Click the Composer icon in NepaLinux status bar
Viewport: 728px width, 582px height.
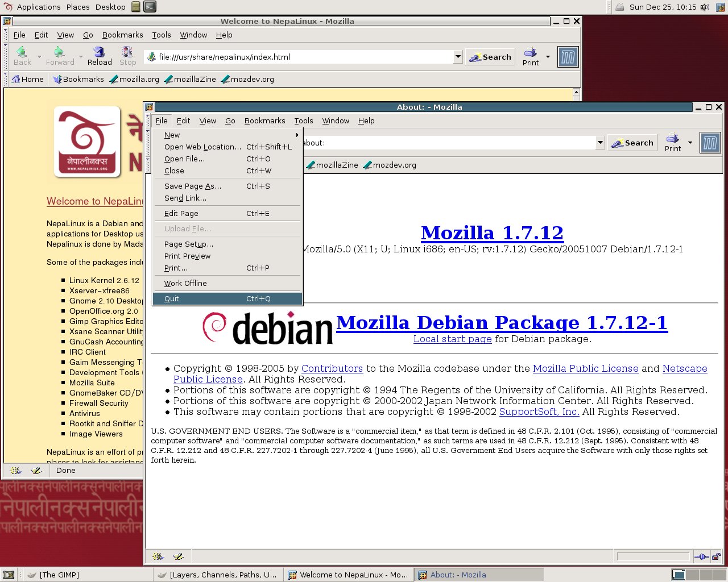tap(36, 470)
